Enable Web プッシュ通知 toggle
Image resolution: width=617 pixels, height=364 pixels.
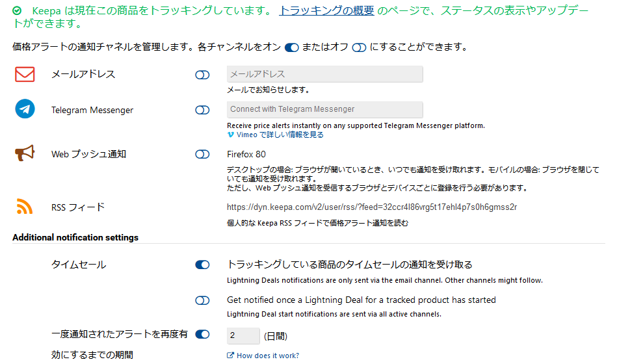(x=202, y=154)
